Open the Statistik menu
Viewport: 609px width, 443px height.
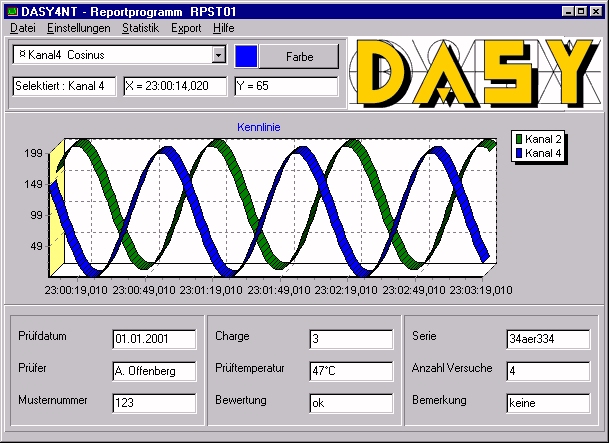[x=140, y=28]
